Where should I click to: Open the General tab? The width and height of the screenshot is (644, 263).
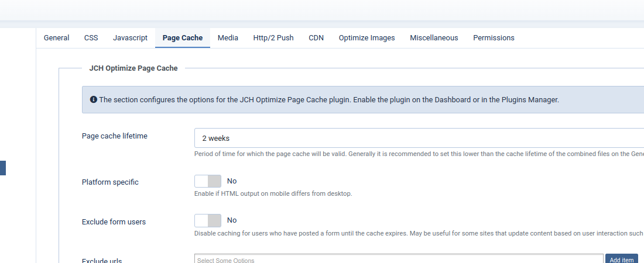[56, 38]
